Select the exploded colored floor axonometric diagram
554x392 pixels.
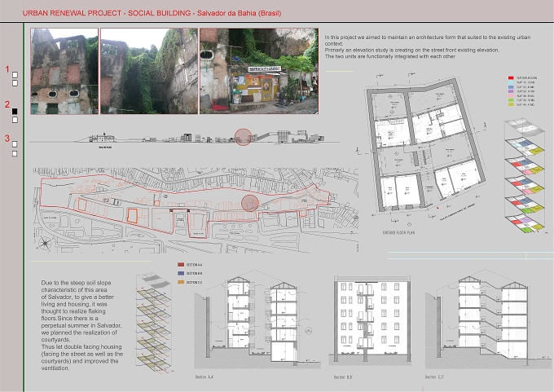pyautogui.click(x=525, y=176)
